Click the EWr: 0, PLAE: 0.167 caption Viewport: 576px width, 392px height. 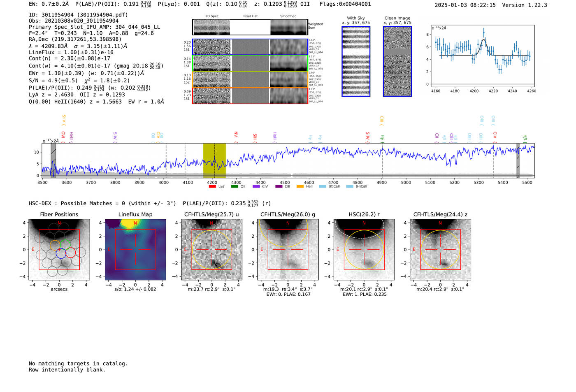tap(288, 295)
